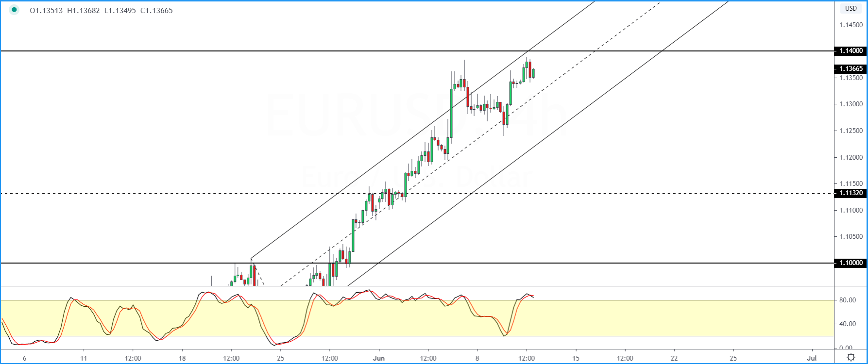Screen dimensions: 868x364
Task: Click date 11 on the time axis
Action: pos(84,358)
